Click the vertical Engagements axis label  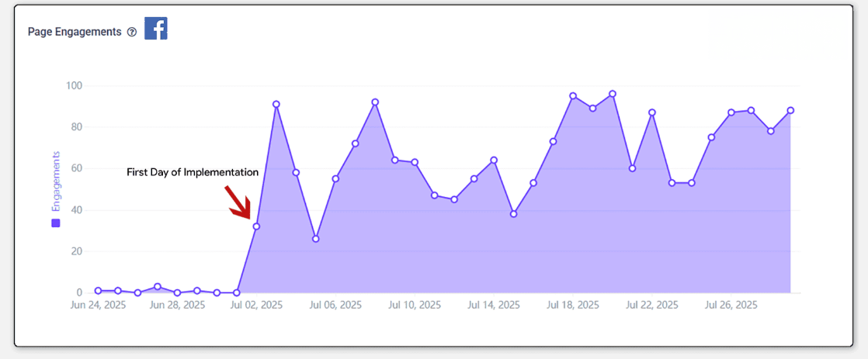coord(56,182)
